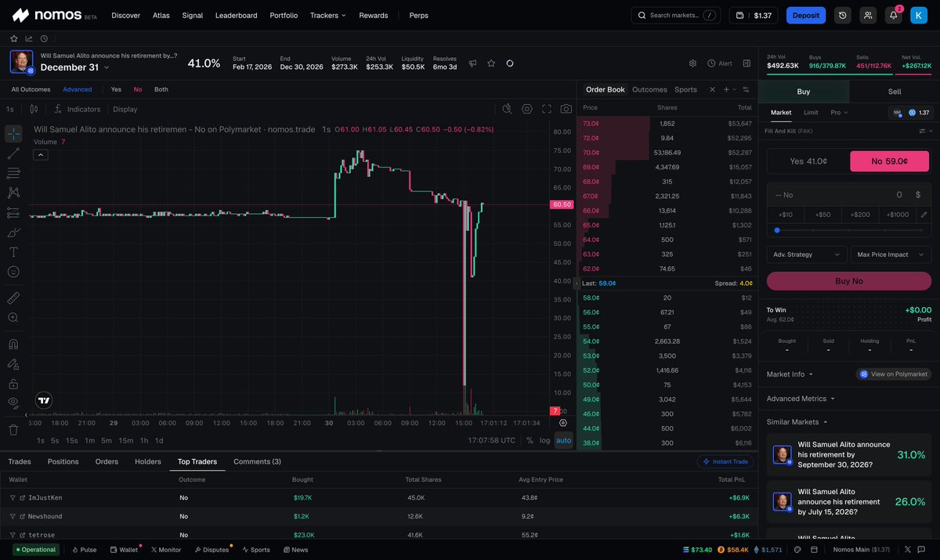Open the emoji sticker tool
The width and height of the screenshot is (940, 560).
[13, 272]
